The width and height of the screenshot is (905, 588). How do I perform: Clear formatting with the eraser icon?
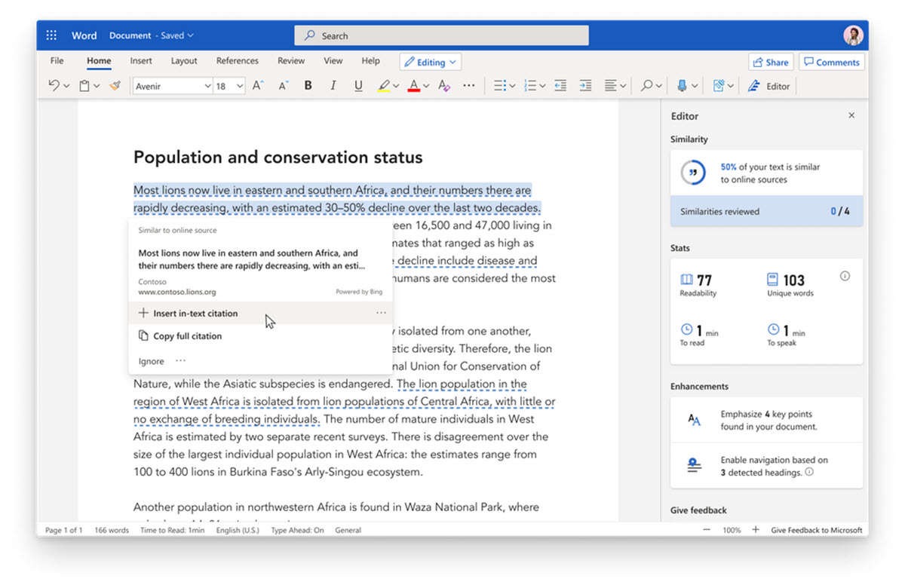click(443, 85)
